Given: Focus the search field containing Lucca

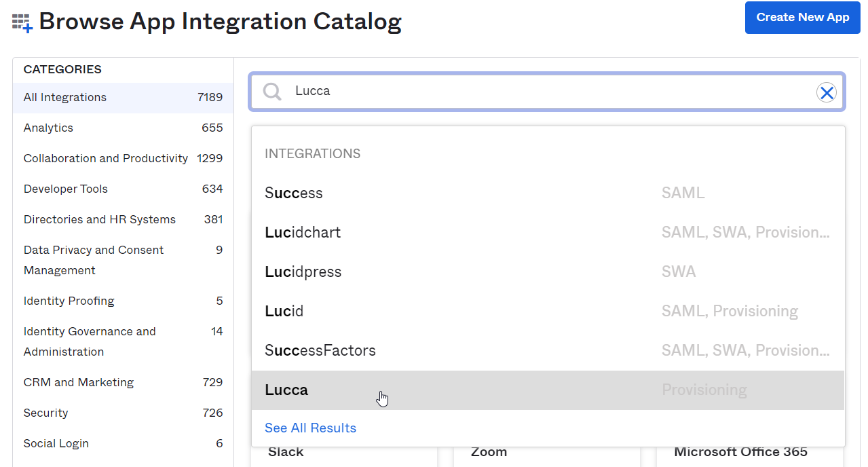Looking at the screenshot, I should click(546, 92).
